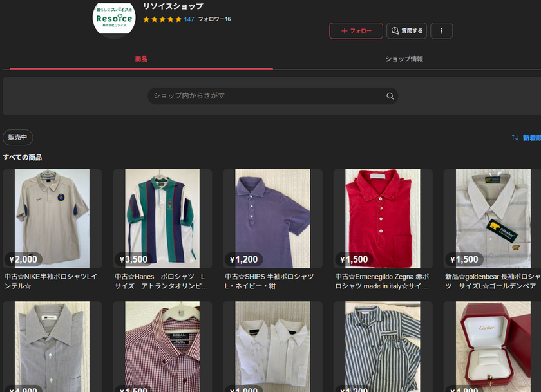Open the goldenbear long sleeve shirt thumbnail
This screenshot has height=392, width=541.
point(493,219)
